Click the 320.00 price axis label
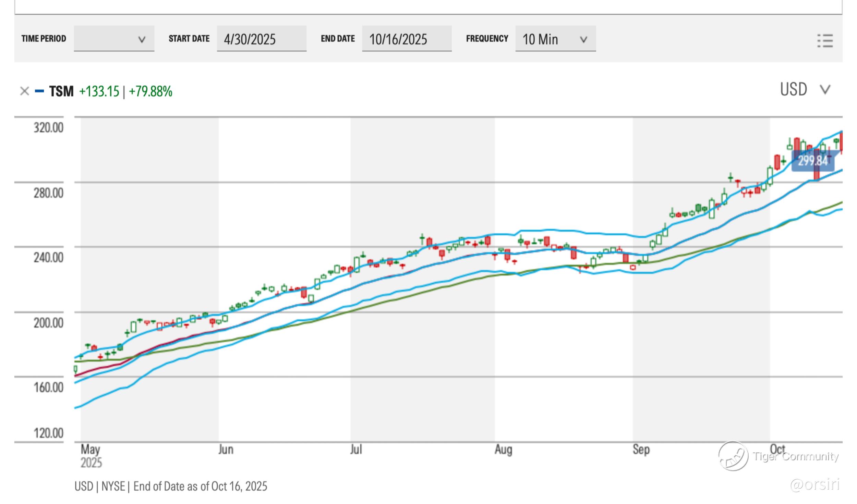 click(48, 127)
